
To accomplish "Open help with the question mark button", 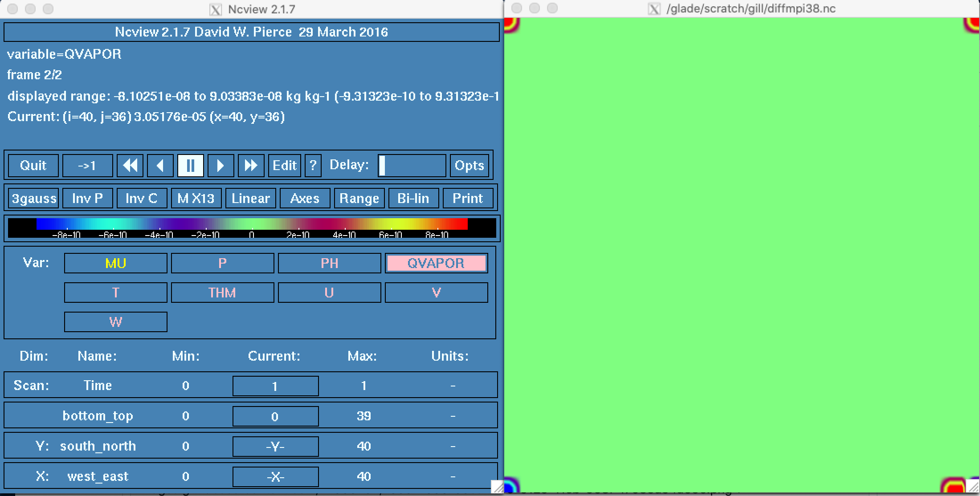I will [313, 166].
